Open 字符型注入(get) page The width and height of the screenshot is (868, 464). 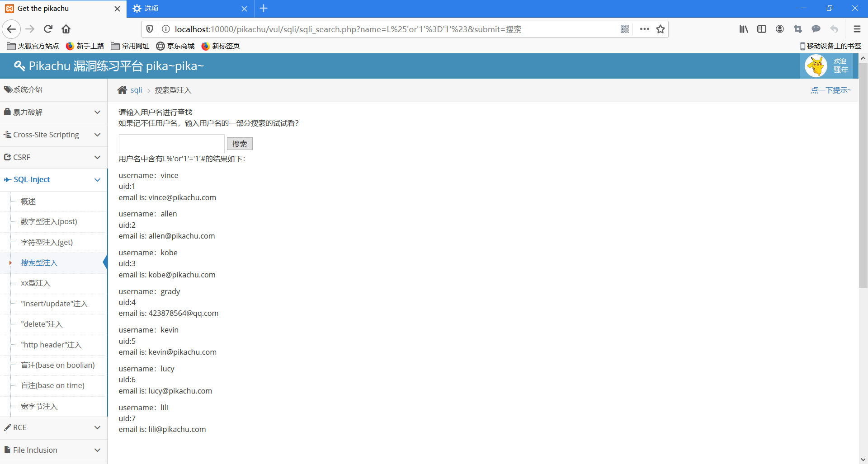click(x=47, y=242)
